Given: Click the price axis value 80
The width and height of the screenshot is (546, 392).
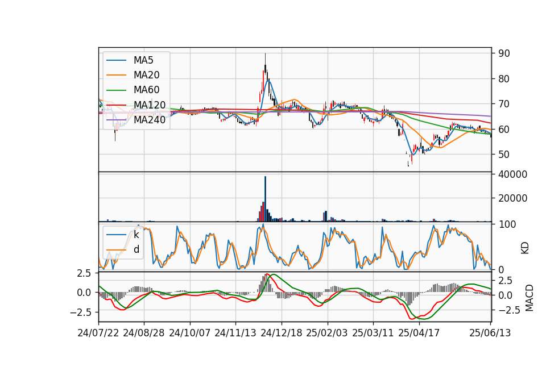Looking at the screenshot, I should (504, 79).
